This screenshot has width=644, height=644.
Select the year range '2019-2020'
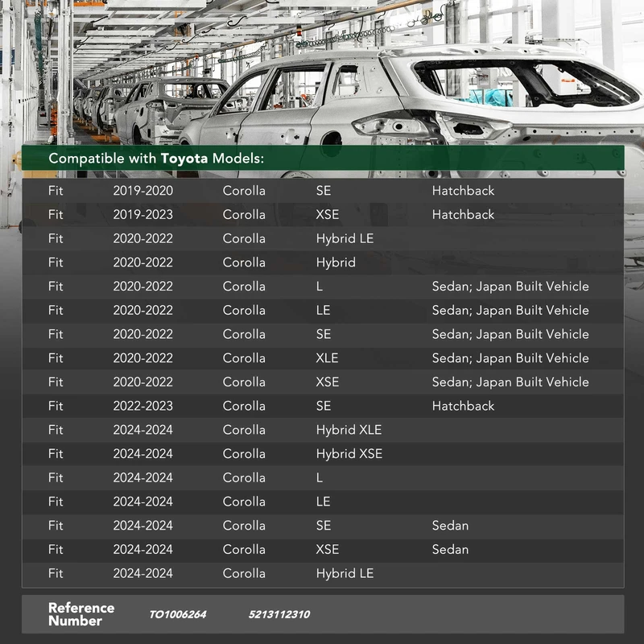pyautogui.click(x=143, y=191)
